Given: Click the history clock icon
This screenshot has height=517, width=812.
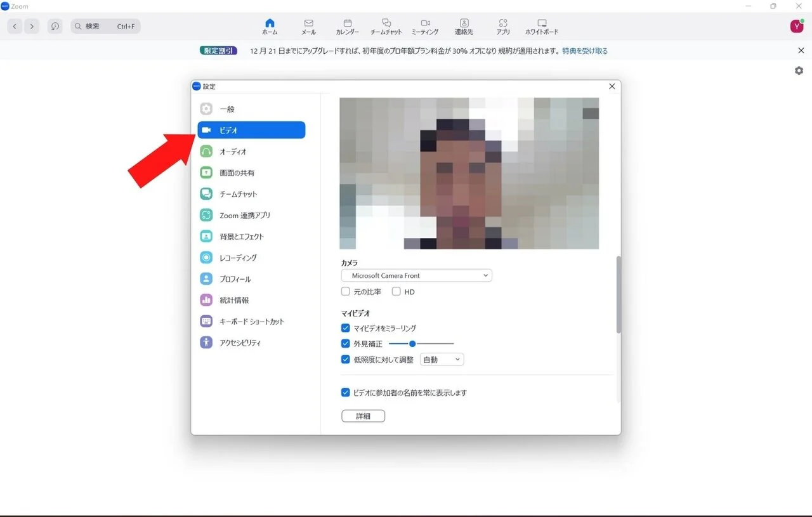Looking at the screenshot, I should pos(55,26).
